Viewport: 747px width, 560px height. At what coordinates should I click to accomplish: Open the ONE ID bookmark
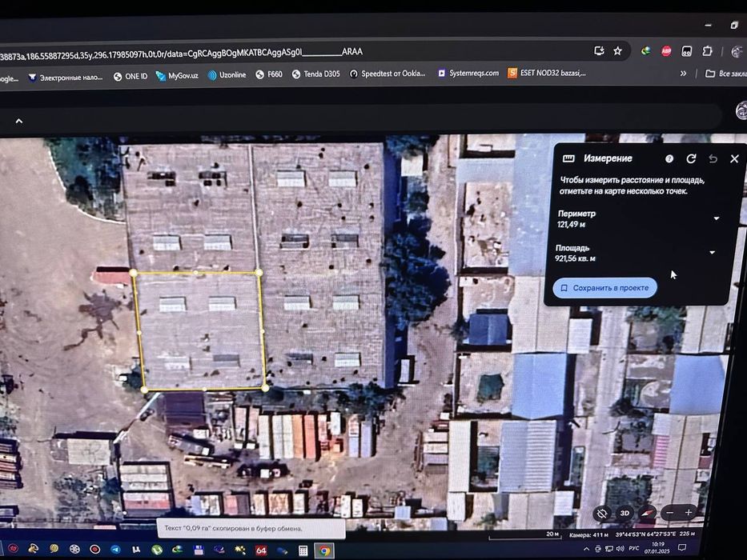(x=131, y=76)
